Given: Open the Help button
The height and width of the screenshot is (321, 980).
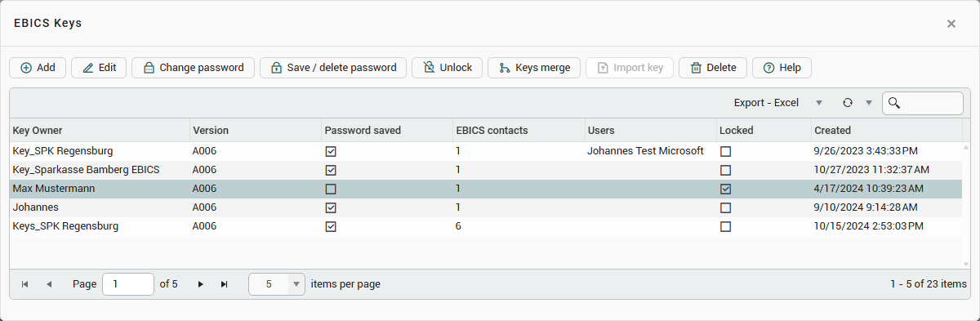Looking at the screenshot, I should point(782,68).
